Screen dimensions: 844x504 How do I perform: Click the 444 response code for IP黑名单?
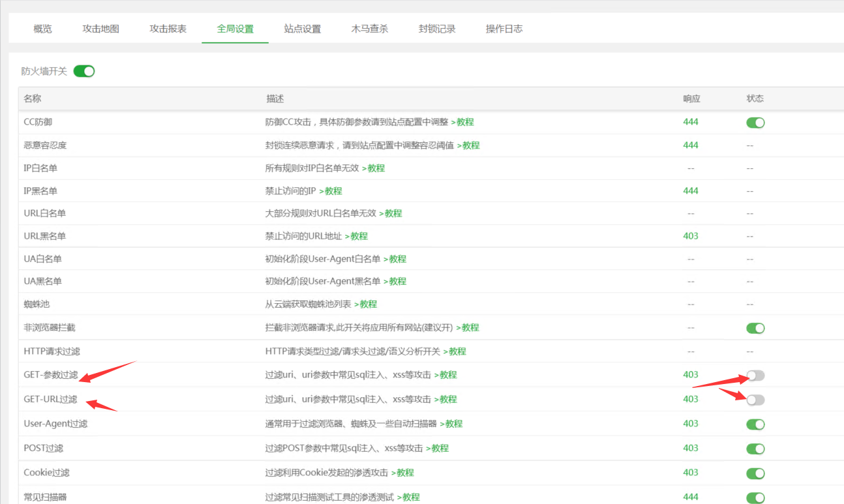691,191
